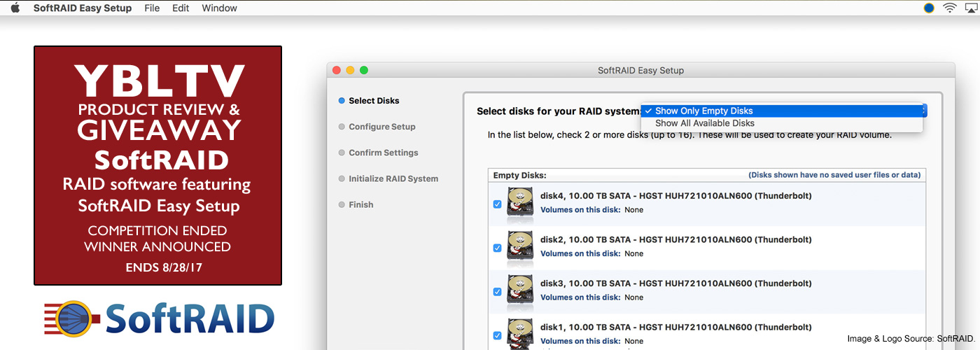The height and width of the screenshot is (350, 980).
Task: Open the Edit menu
Action: [x=181, y=8]
